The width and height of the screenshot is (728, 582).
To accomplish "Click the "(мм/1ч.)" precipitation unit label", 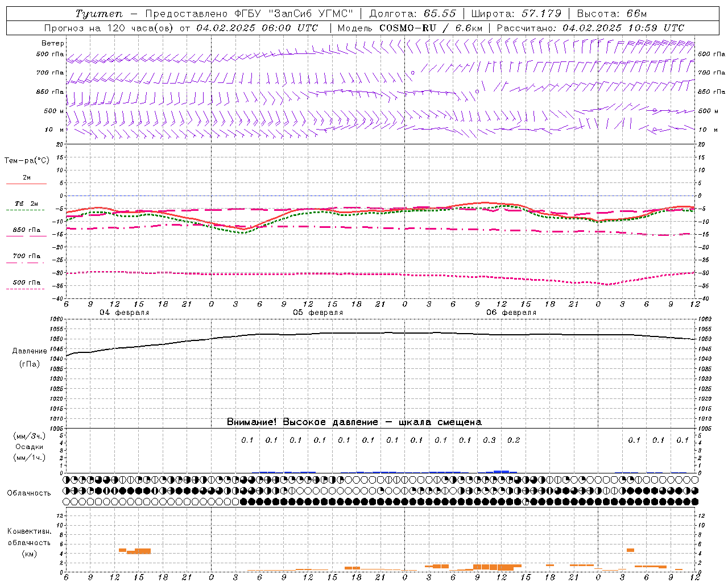I will [x=30, y=458].
